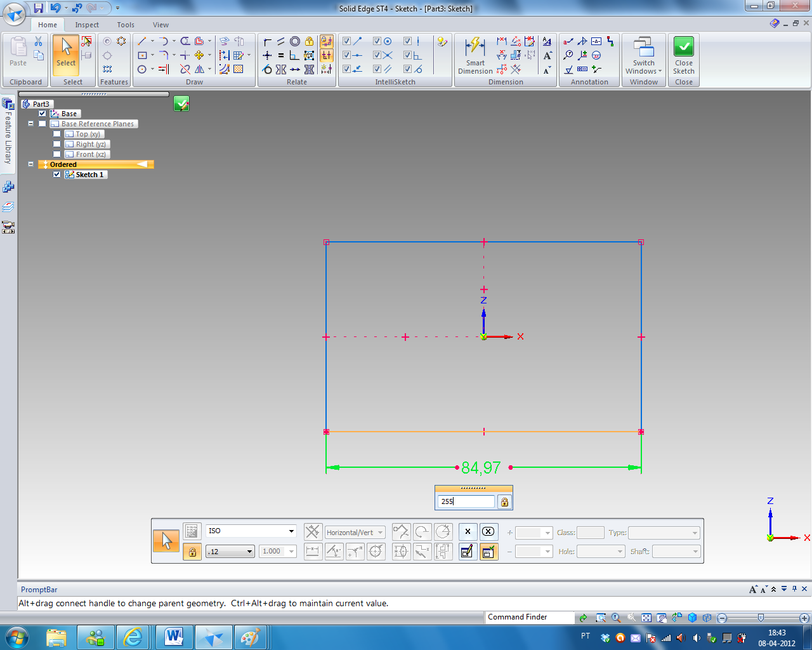Open the .12 round-off precision dropdown
The image size is (812, 650).
click(249, 552)
